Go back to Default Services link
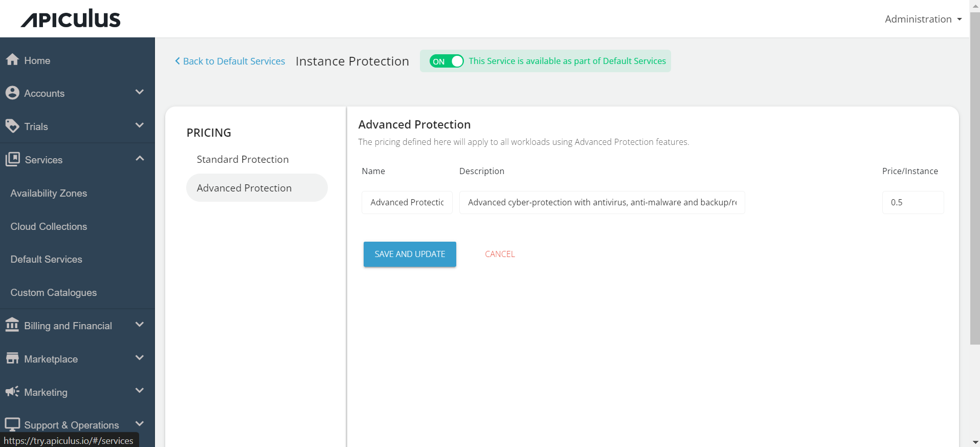Image resolution: width=980 pixels, height=447 pixels. (230, 61)
